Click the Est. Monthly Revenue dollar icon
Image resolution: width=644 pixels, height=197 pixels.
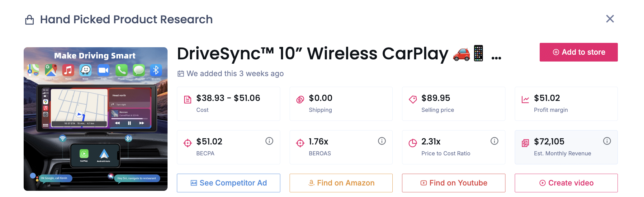[525, 143]
